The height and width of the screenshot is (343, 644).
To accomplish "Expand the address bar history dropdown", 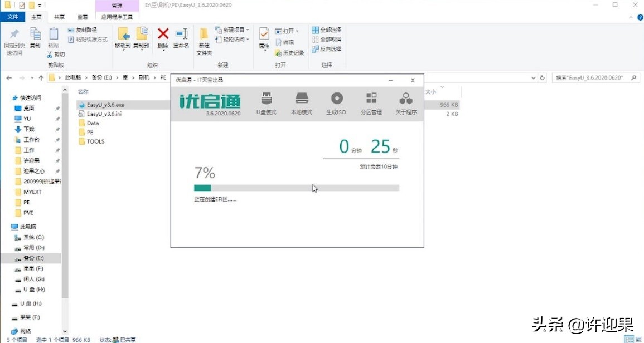I will (534, 77).
